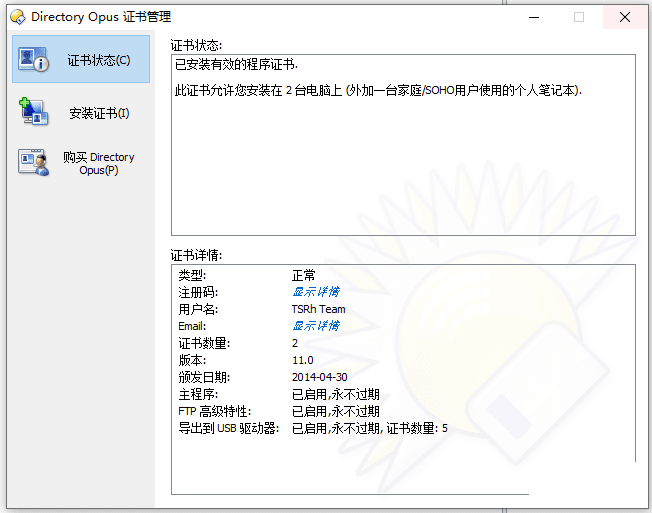Click the issue date 2014-04-30
The width and height of the screenshot is (652, 513).
coord(319,377)
